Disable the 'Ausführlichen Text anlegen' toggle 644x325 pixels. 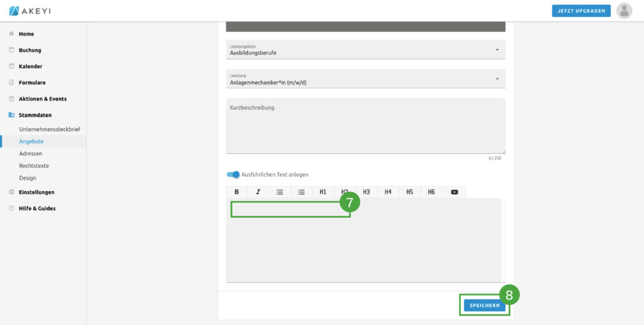click(x=233, y=175)
